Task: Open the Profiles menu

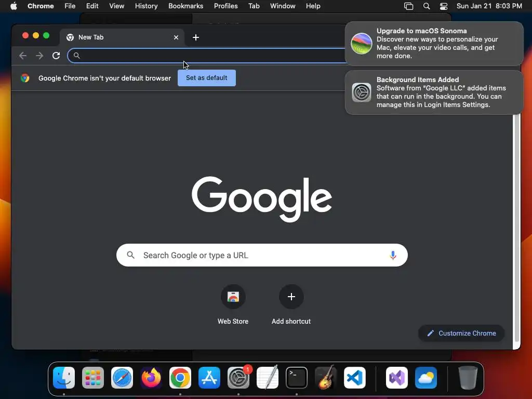Action: (x=225, y=6)
